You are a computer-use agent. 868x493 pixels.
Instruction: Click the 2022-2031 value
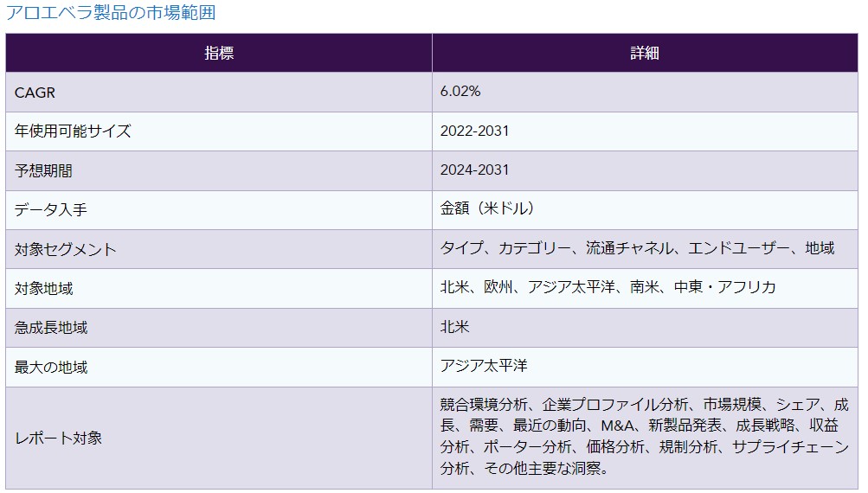pos(474,131)
